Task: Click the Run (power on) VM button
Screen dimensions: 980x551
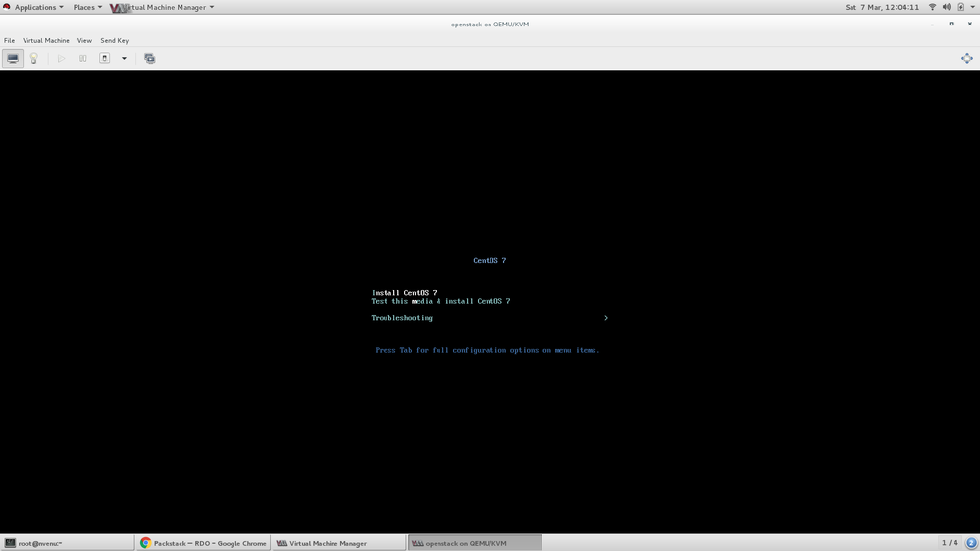Action: tap(61, 59)
